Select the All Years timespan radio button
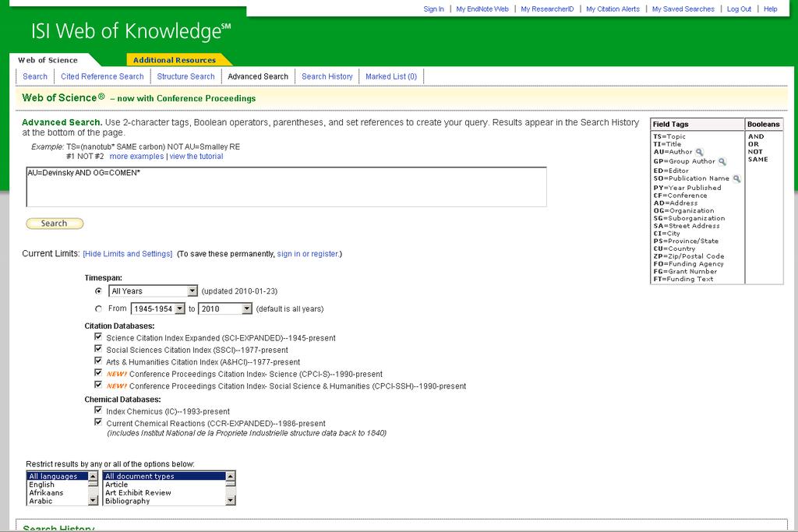This screenshot has width=798, height=532. [x=98, y=291]
